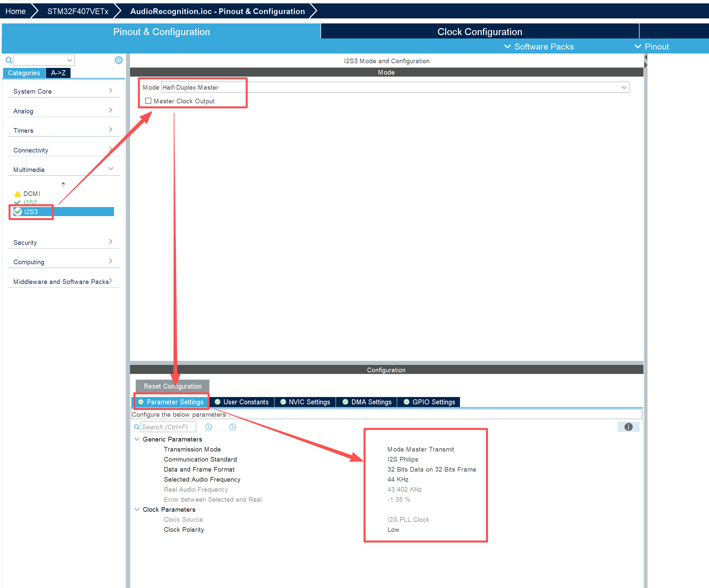Go to Home in the breadcrumb
Viewport: 709px width, 588px height.
coord(15,11)
